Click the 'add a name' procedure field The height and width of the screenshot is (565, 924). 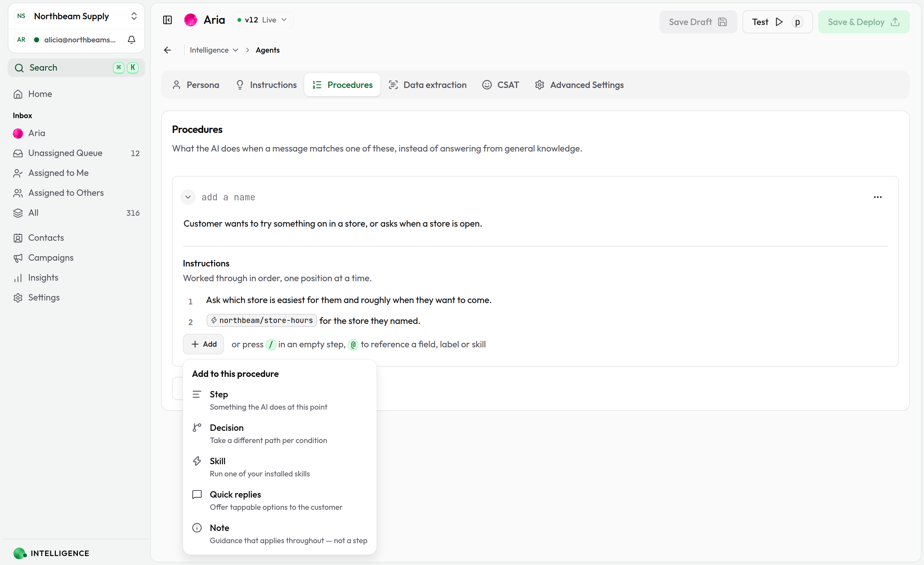pos(228,197)
